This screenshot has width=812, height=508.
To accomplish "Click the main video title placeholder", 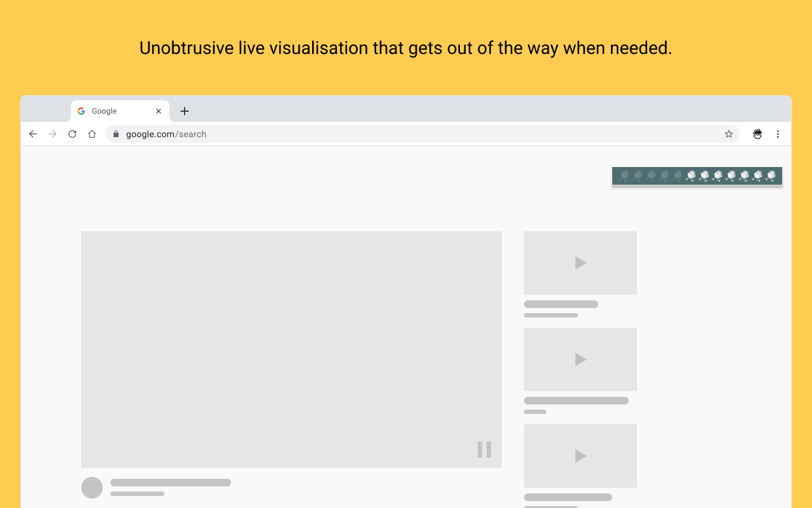I will (x=171, y=483).
